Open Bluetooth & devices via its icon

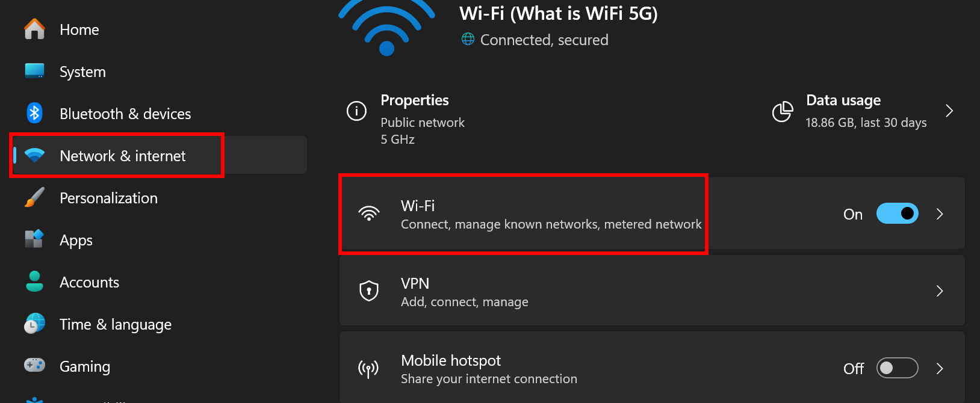click(34, 113)
